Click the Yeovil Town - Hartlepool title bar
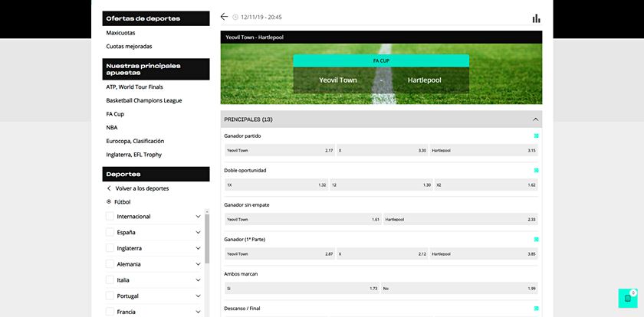 click(x=381, y=38)
